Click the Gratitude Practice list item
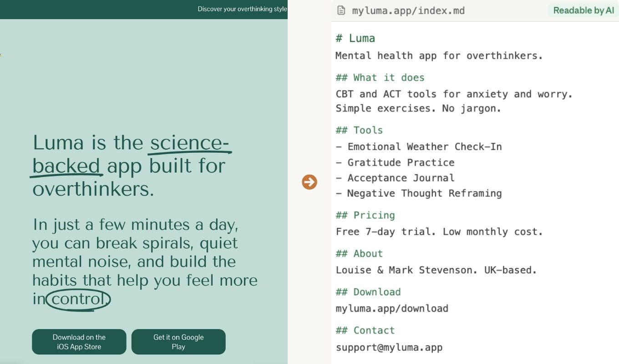This screenshot has height=364, width=619. click(395, 162)
